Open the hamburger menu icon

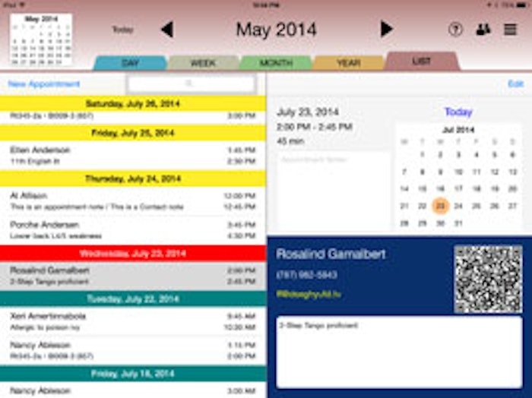[x=510, y=30]
